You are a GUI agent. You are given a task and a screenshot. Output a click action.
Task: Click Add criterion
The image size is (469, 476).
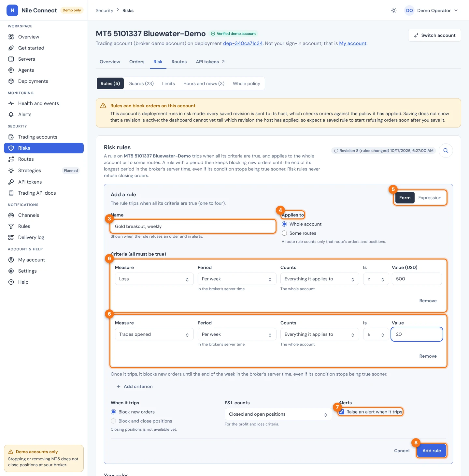(135, 386)
